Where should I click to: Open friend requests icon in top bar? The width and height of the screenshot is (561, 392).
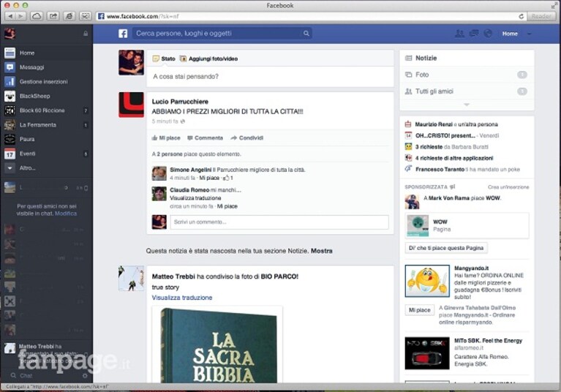point(459,34)
